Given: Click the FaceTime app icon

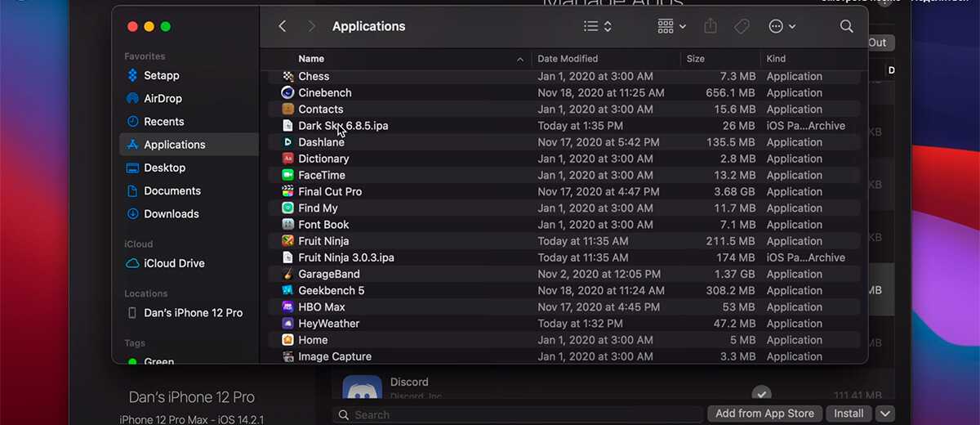Looking at the screenshot, I should point(287,175).
